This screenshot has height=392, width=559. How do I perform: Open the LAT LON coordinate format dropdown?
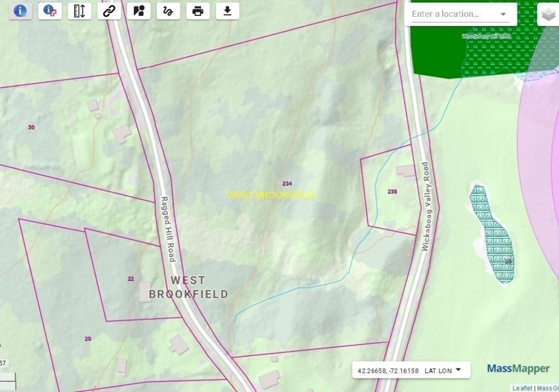443,371
